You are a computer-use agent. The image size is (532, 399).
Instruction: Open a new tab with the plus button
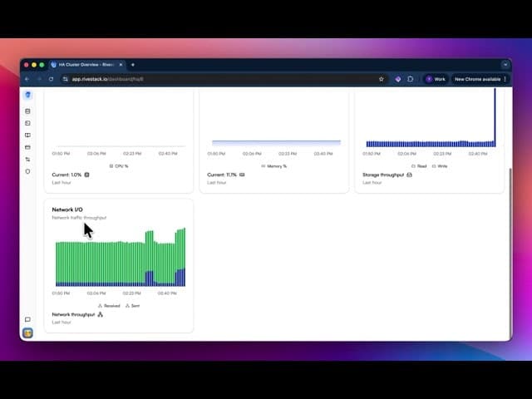click(x=133, y=65)
